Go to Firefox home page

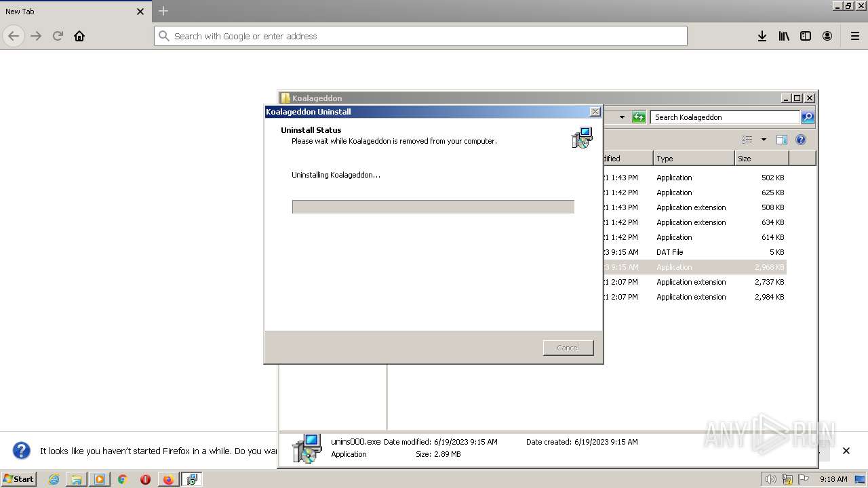(79, 36)
